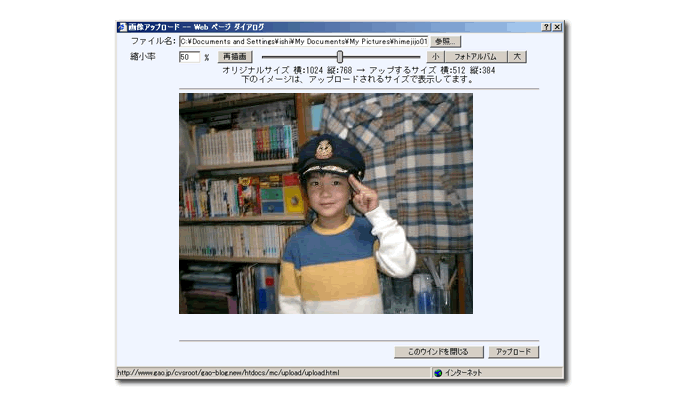Image resolution: width=680 pixels, height=400 pixels.
Task: Click the 参照... browse button
Action: (x=445, y=42)
